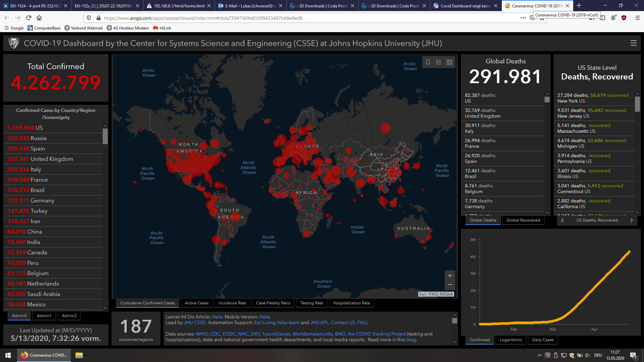The image size is (644, 362).
Task: Click the Global Deaths list scrollbar
Action: pos(547,100)
